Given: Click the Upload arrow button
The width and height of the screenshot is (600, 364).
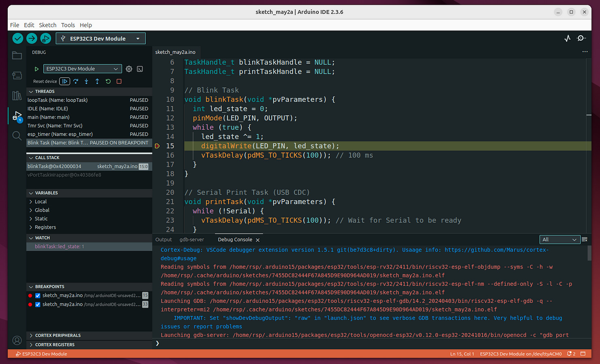Looking at the screenshot, I should point(32,39).
